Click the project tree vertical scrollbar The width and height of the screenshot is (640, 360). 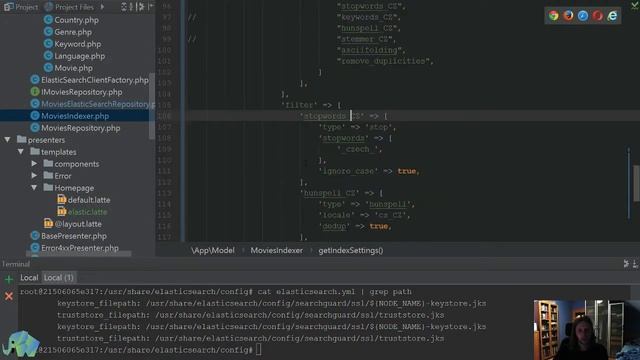pyautogui.click(x=152, y=106)
